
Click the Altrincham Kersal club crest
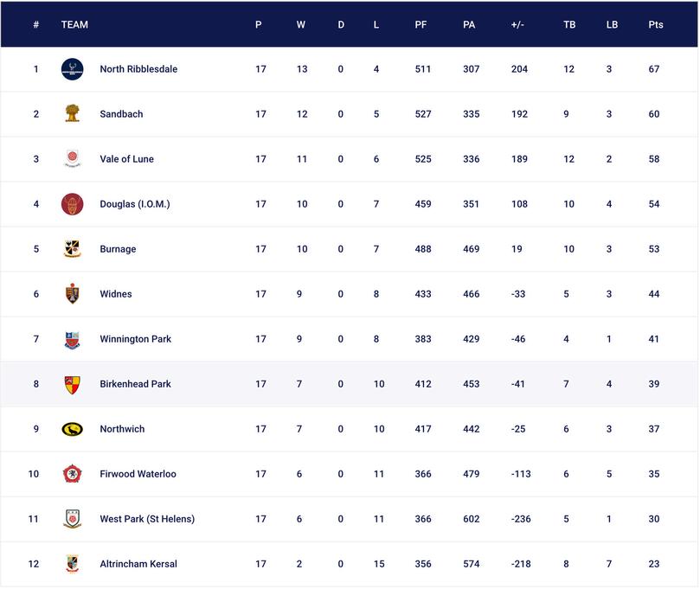click(73, 564)
